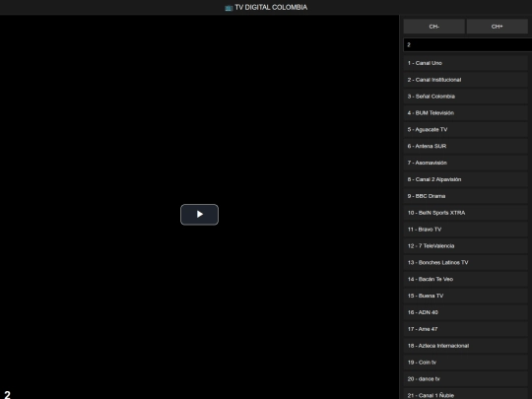Switch to previous channel with CH-
The width and height of the screenshot is (532, 399).
coord(433,27)
